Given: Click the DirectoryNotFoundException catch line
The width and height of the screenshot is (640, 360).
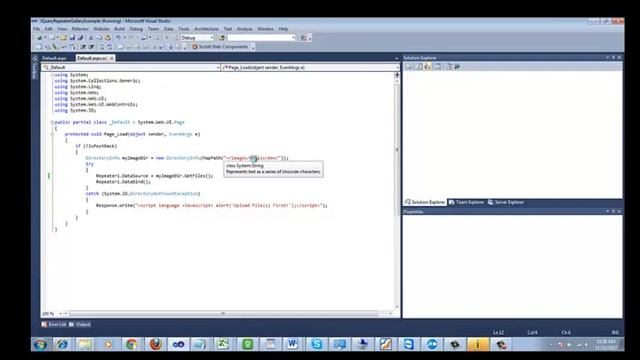Looking at the screenshot, I should (143, 193).
